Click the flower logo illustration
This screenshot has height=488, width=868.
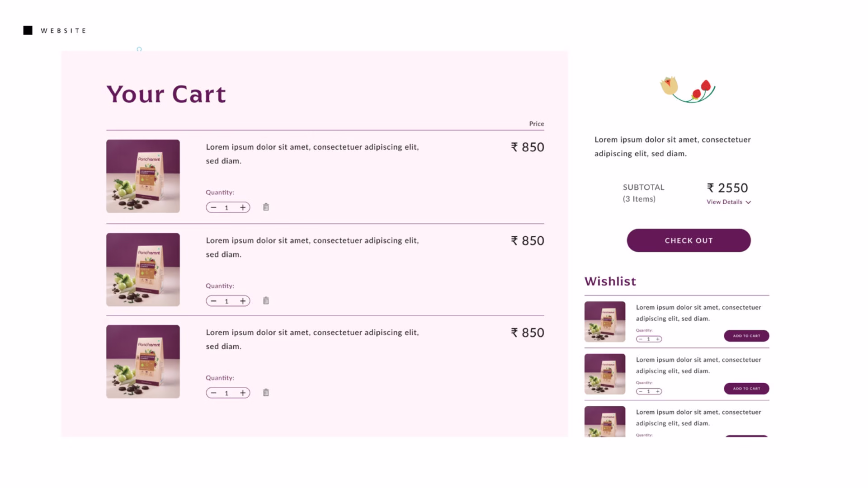pyautogui.click(x=687, y=89)
